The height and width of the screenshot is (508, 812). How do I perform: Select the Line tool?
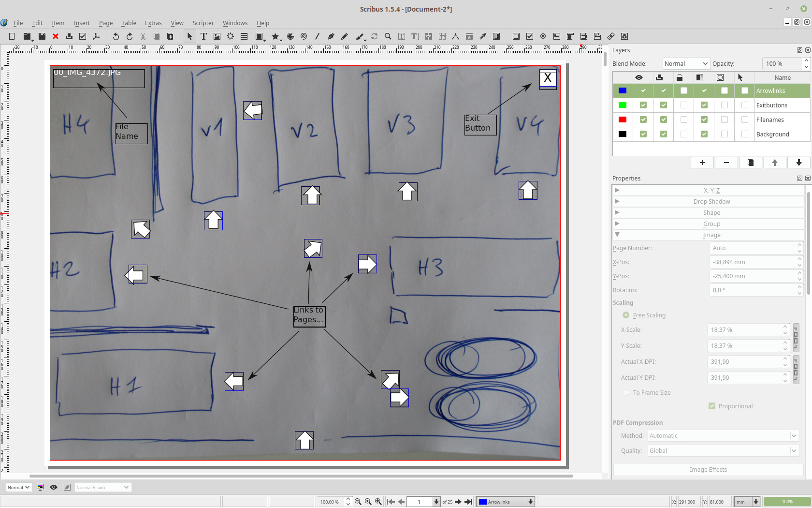tap(317, 36)
